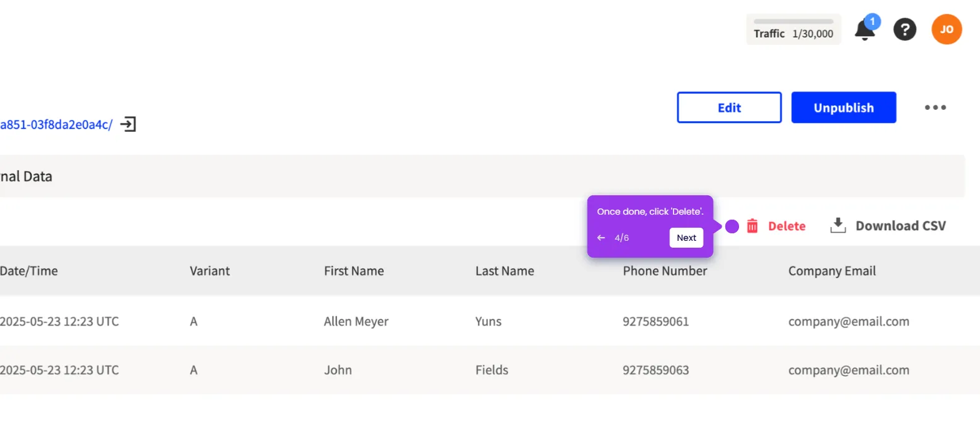The height and width of the screenshot is (433, 980).
Task: Click company@email.com in the John row
Action: click(x=848, y=370)
